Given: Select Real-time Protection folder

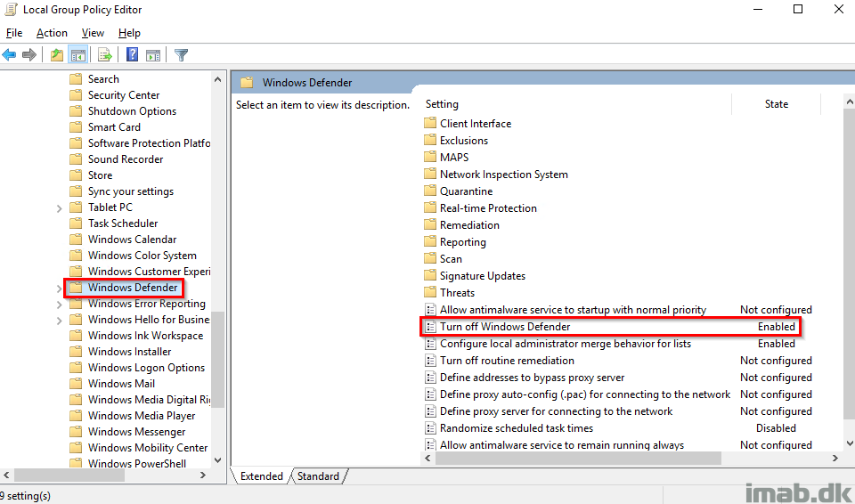Looking at the screenshot, I should click(488, 208).
